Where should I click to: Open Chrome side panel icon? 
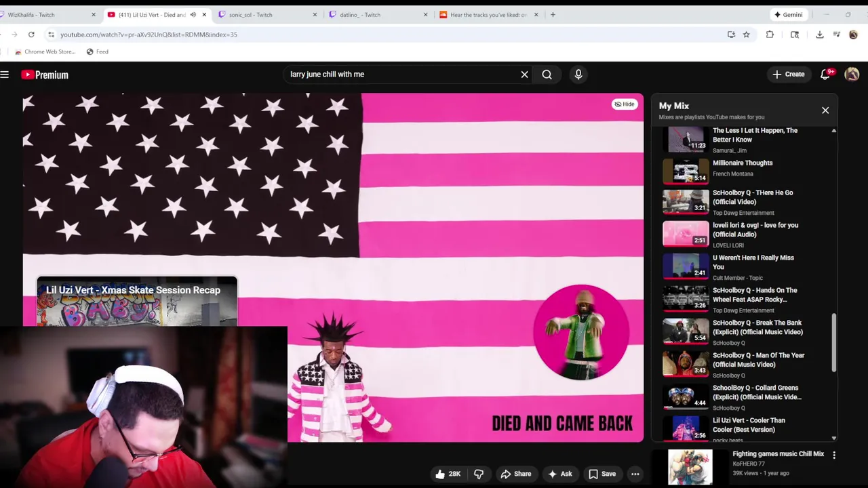point(795,35)
